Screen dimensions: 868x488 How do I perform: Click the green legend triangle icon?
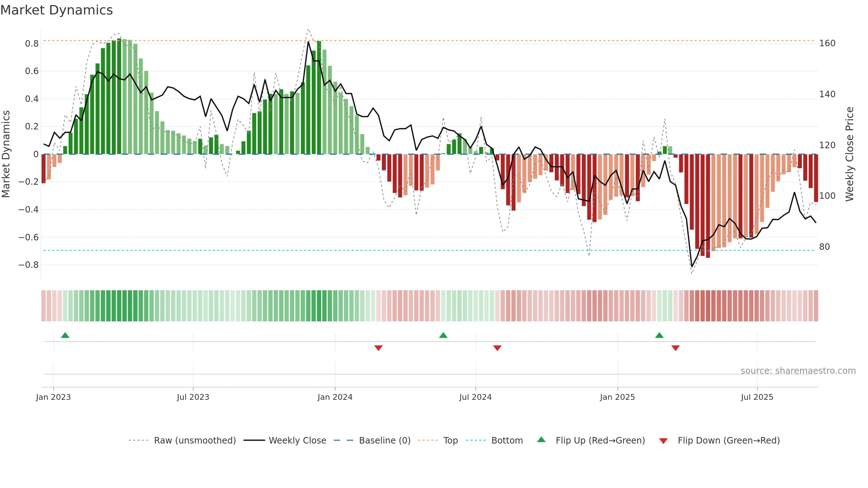[x=541, y=440]
